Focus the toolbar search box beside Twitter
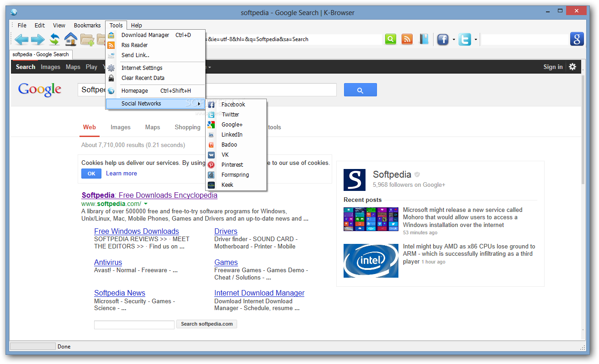This screenshot has width=599, height=364. 525,40
